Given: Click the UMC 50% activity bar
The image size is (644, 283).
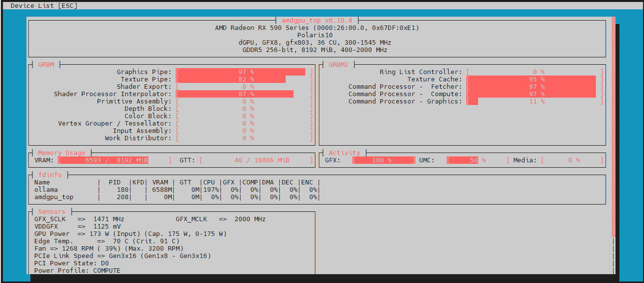Looking at the screenshot, I should (x=463, y=160).
